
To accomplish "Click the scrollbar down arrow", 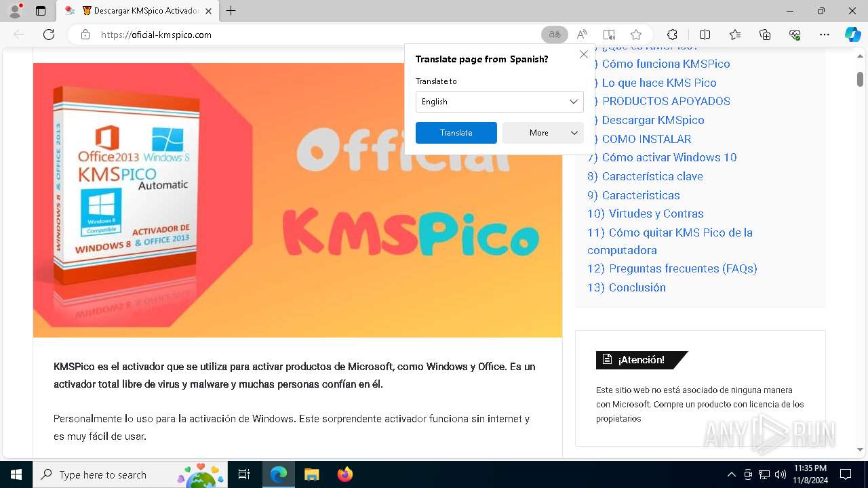I will click(860, 449).
